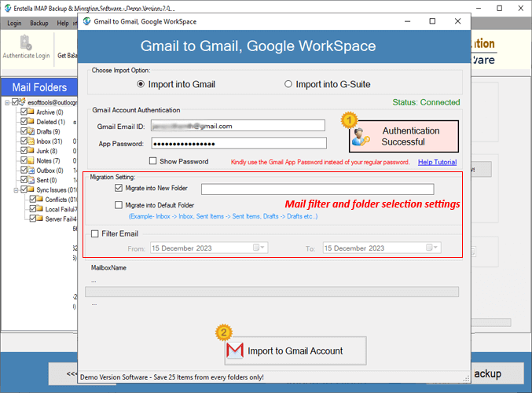Click Authentication Successful button
Screen dimensions: 532x393
tap(404, 136)
